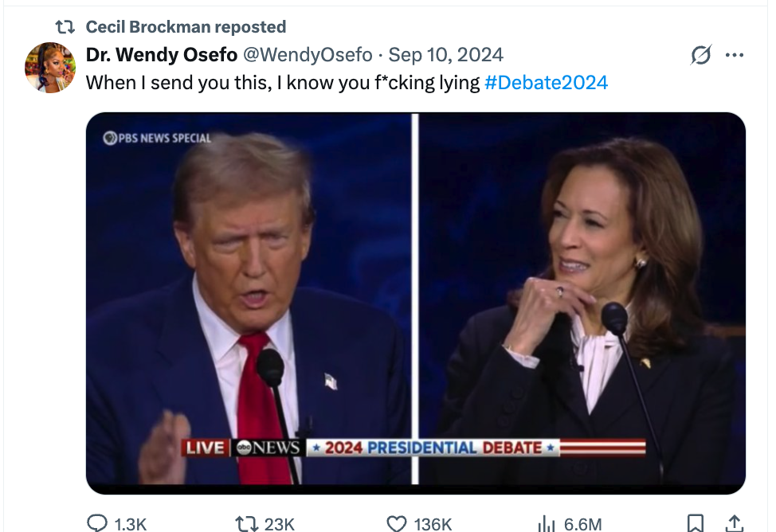Repost the tweet using the repost arrows icon
Screen dimensions: 776x532
pos(245,523)
